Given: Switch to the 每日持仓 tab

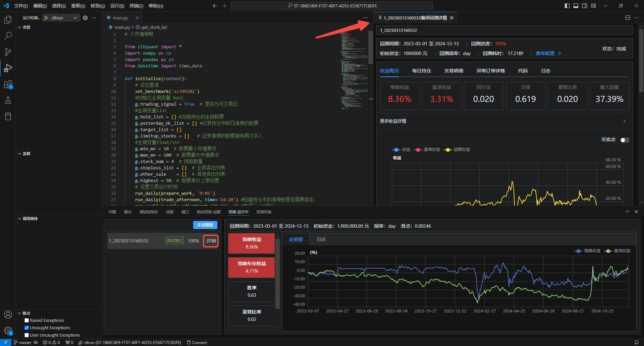Looking at the screenshot, I should pos(421,71).
